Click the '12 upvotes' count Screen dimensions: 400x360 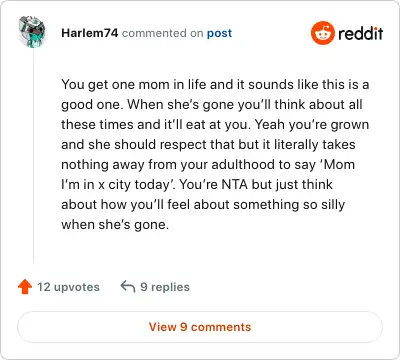point(68,287)
